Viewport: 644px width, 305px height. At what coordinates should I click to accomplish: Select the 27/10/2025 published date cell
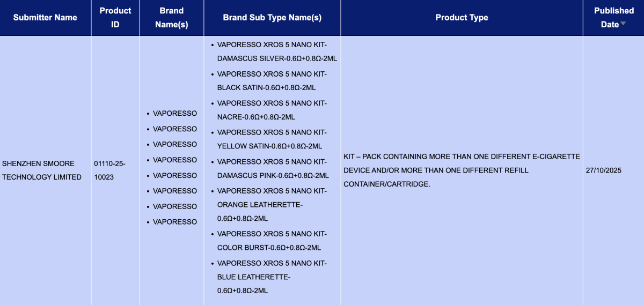605,170
